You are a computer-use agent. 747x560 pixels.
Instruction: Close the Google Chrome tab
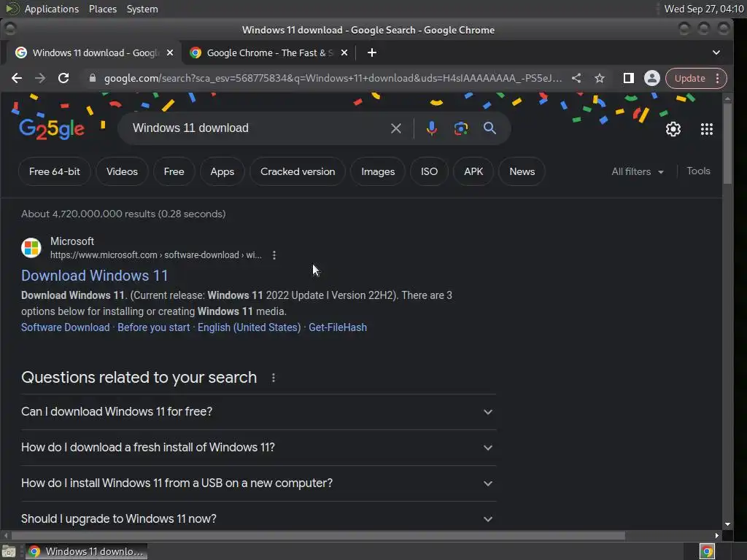pyautogui.click(x=344, y=52)
